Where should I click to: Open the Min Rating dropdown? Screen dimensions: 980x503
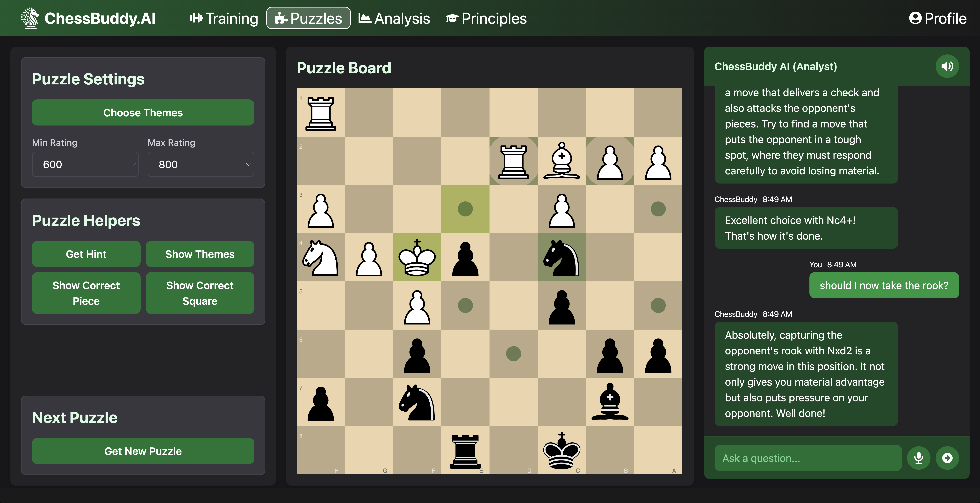tap(85, 164)
